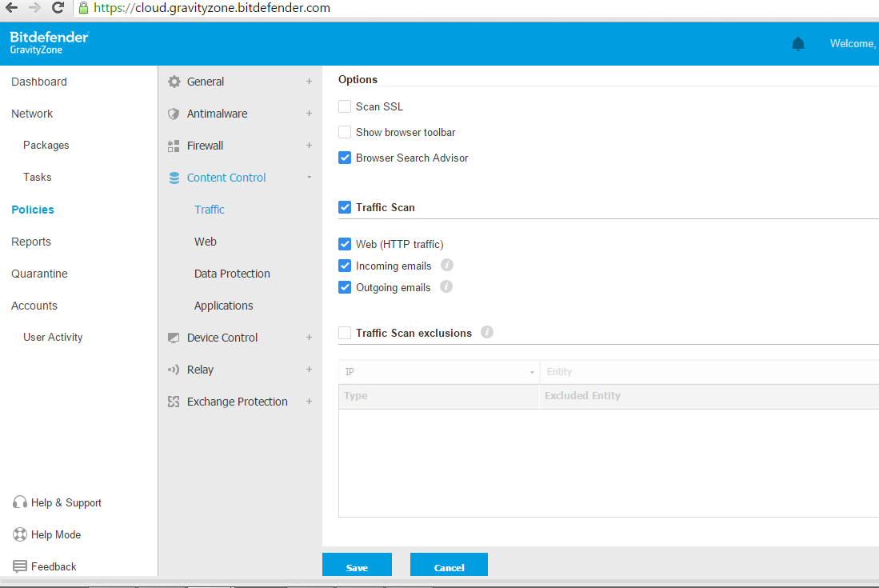Open the Dashboard page
The height and width of the screenshot is (588, 879).
point(38,82)
